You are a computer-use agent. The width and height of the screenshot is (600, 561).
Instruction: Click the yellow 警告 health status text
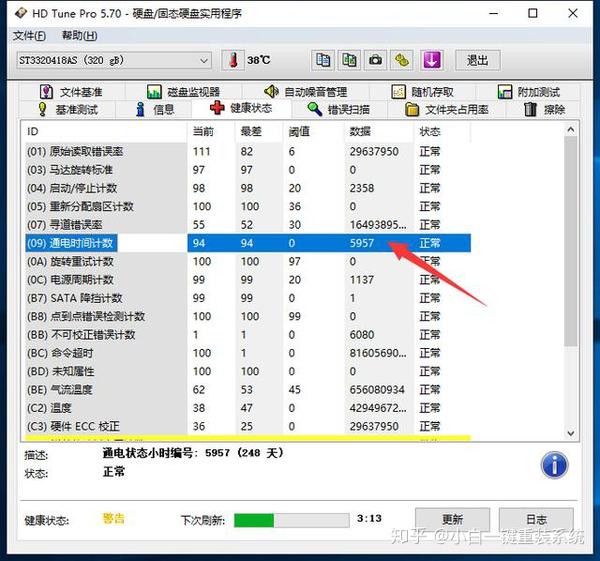click(114, 519)
